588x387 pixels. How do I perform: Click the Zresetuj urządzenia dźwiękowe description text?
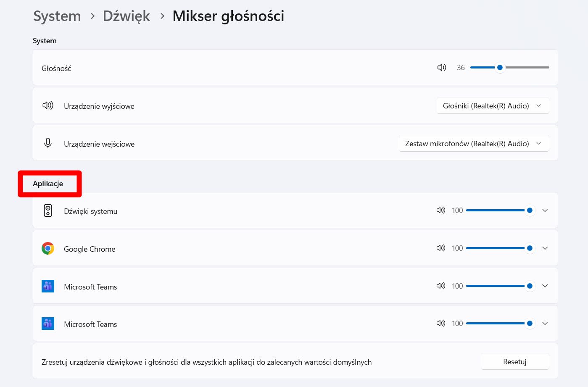(206, 362)
